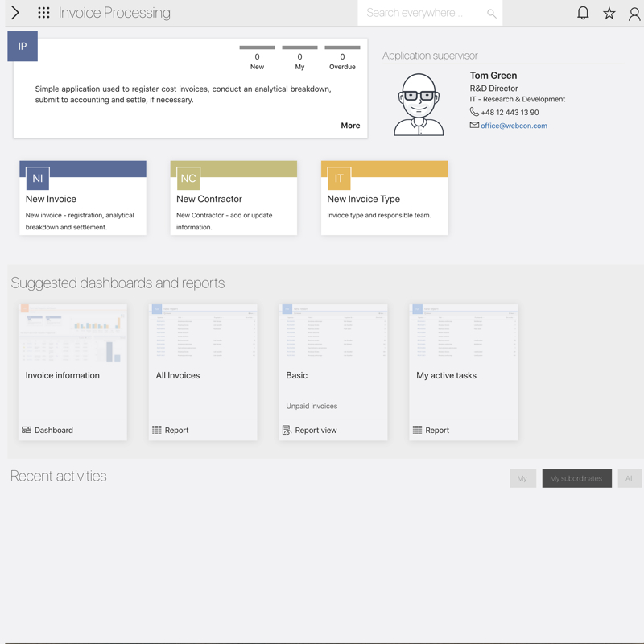Screen dimensions: 644x644
Task: Open favorites star icon
Action: (609, 13)
